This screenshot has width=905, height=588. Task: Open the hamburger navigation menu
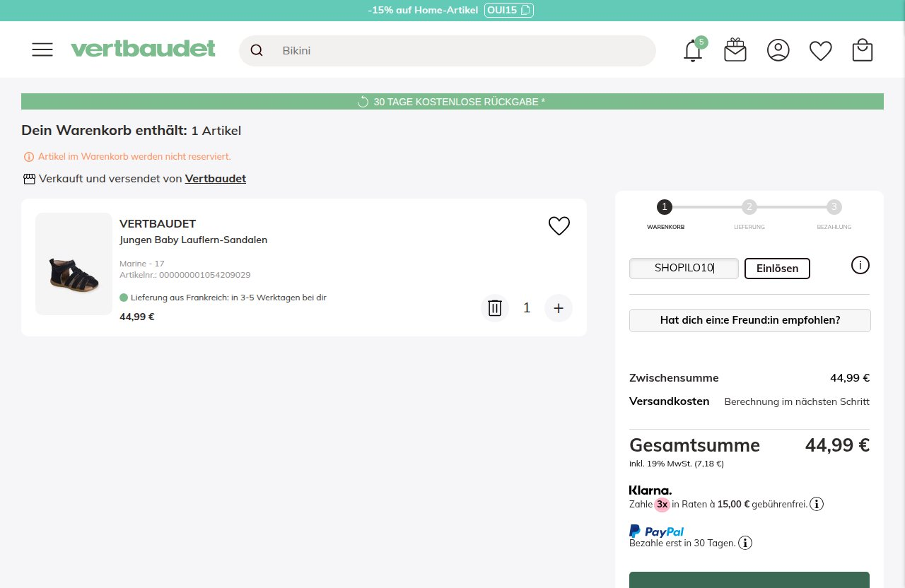(x=42, y=49)
